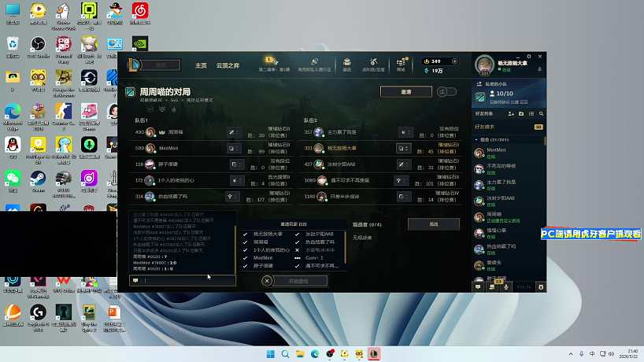Open the QQ penguin desktop icon

point(13,147)
